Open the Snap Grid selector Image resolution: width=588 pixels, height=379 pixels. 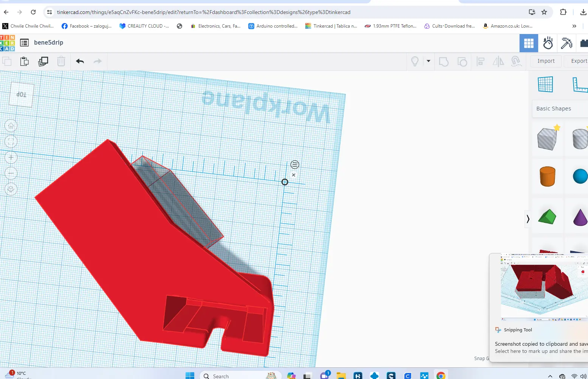[x=484, y=358]
